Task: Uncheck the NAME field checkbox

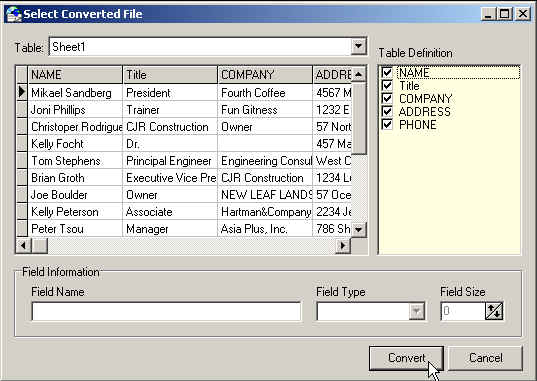Action: point(387,72)
